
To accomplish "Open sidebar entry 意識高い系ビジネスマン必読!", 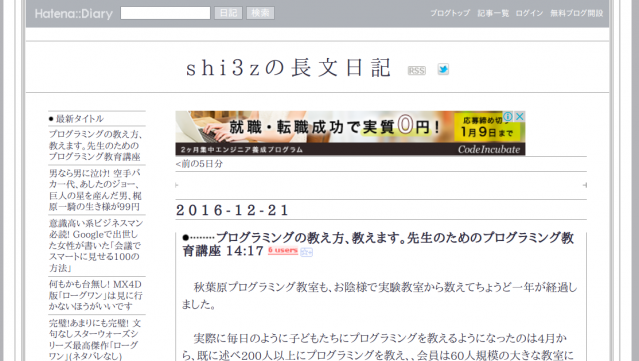I will [96, 245].
